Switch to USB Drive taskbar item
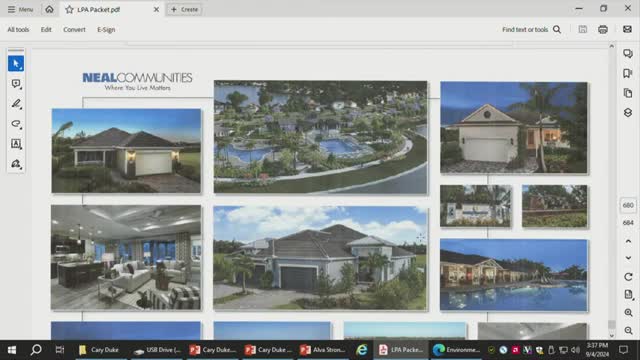The image size is (640, 360). point(158,350)
